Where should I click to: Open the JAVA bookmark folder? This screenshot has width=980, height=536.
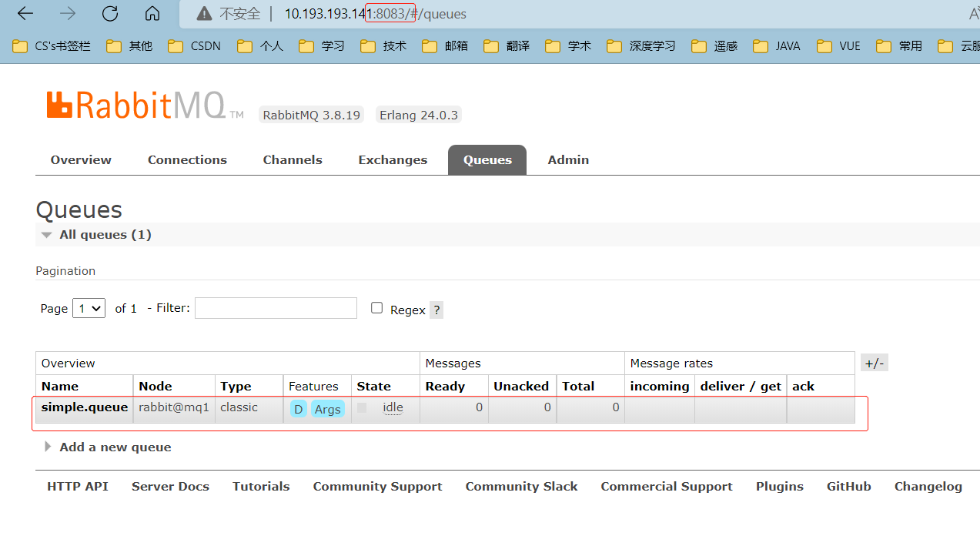point(777,46)
